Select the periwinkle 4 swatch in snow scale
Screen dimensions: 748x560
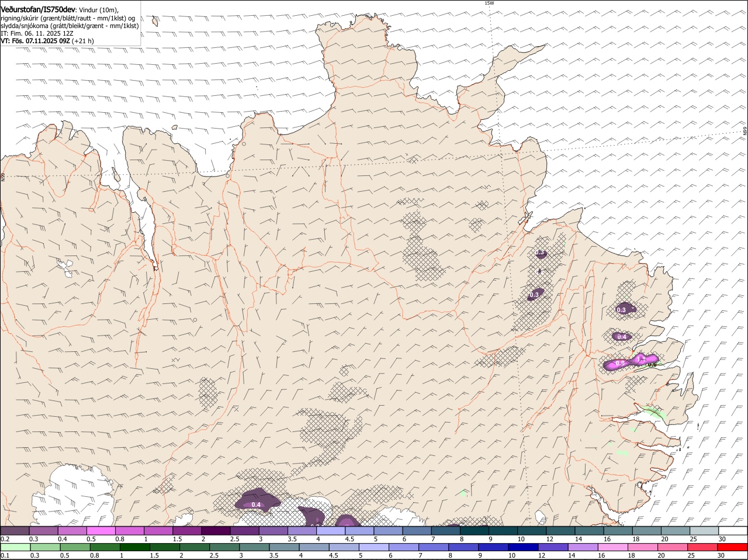point(331,531)
